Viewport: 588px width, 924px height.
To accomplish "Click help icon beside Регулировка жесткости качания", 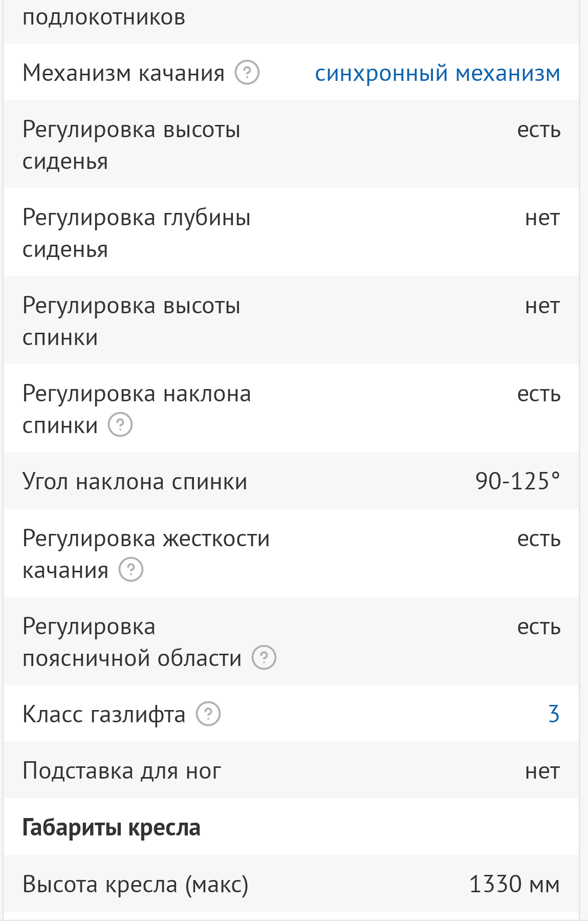I will click(131, 570).
